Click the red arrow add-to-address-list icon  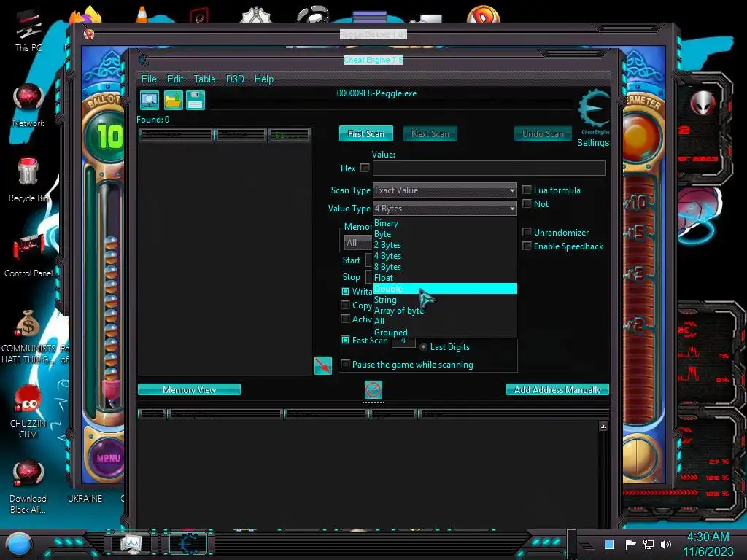[323, 366]
